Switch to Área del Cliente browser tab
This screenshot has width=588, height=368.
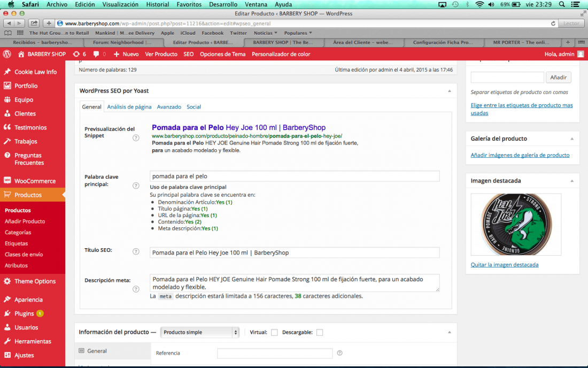(362, 42)
